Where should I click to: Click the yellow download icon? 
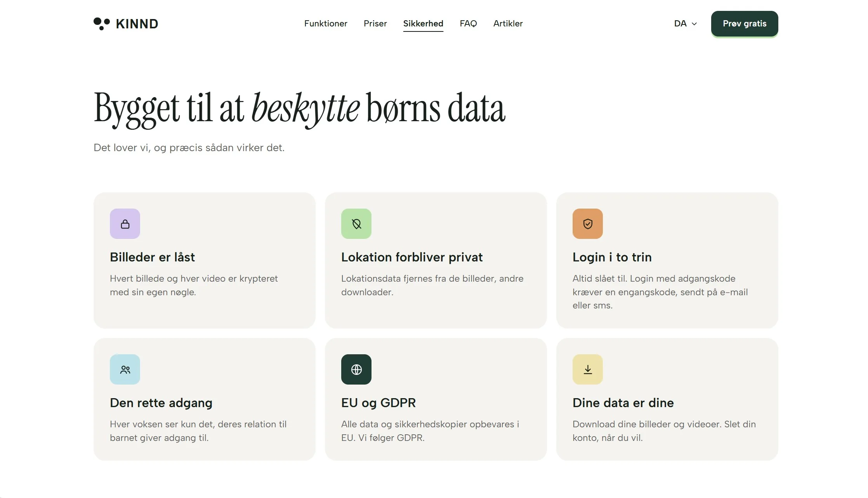click(x=588, y=369)
